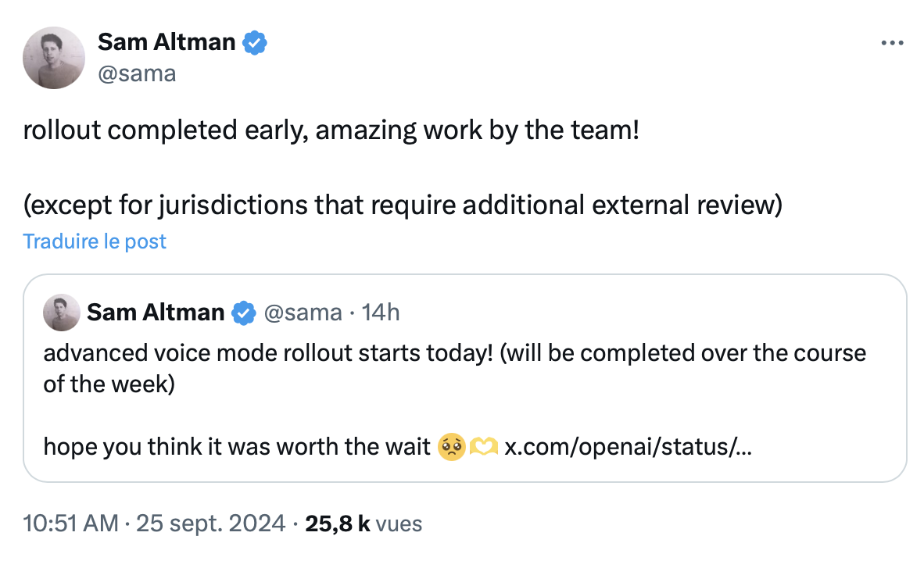Click the 25 sept. 2024 date
Screen dimensions: 924x561
pyautogui.click(x=211, y=523)
